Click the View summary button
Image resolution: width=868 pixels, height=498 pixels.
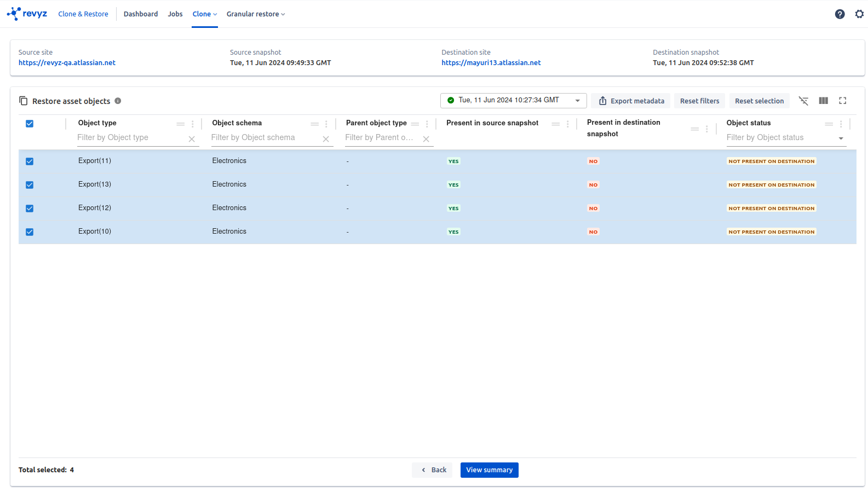pyautogui.click(x=490, y=470)
